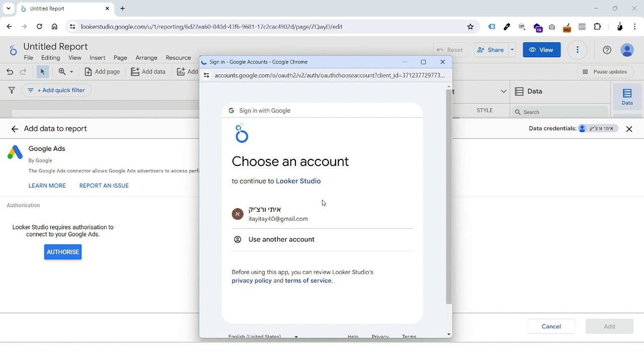Close the Untitled Report browser tab
Image resolution: width=644 pixels, height=362 pixels.
[x=107, y=9]
